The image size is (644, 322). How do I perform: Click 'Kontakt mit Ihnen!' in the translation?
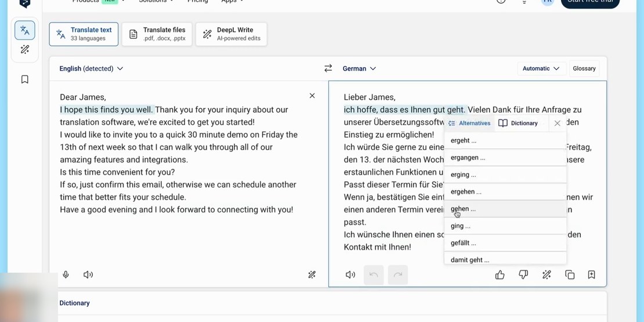pyautogui.click(x=378, y=247)
